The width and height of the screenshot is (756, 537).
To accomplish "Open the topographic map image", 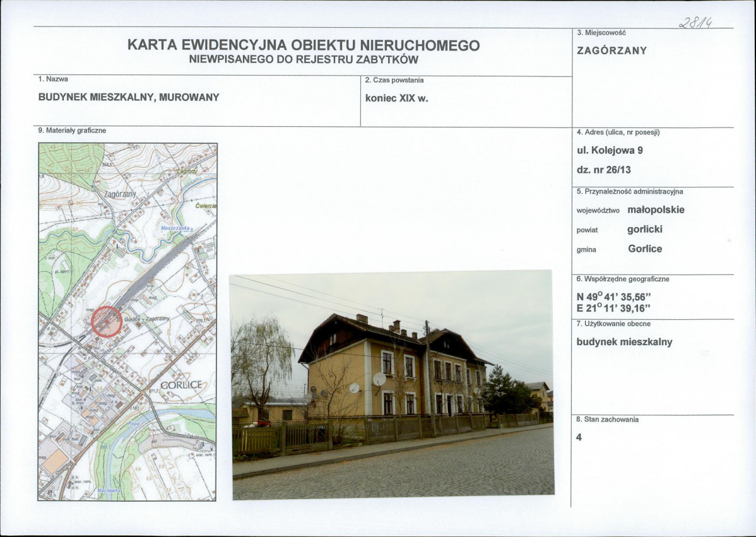I will (127, 322).
